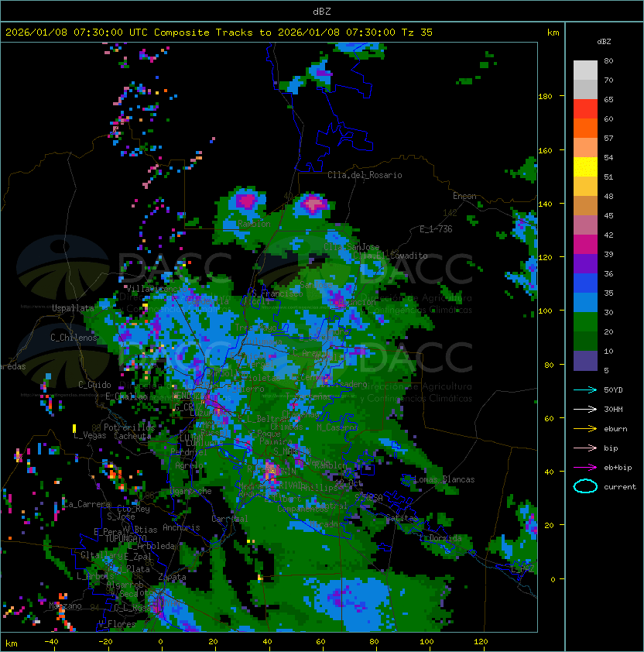The width and height of the screenshot is (644, 652).
Task: Click the 'Clla.del_Rosario' map label
Action: pyautogui.click(x=365, y=175)
